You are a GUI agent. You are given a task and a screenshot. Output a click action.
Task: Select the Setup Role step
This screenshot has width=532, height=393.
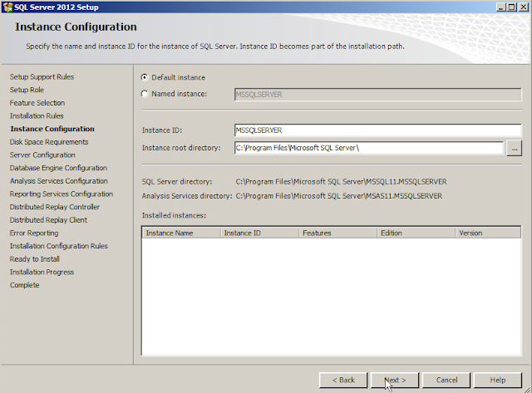[x=27, y=90]
